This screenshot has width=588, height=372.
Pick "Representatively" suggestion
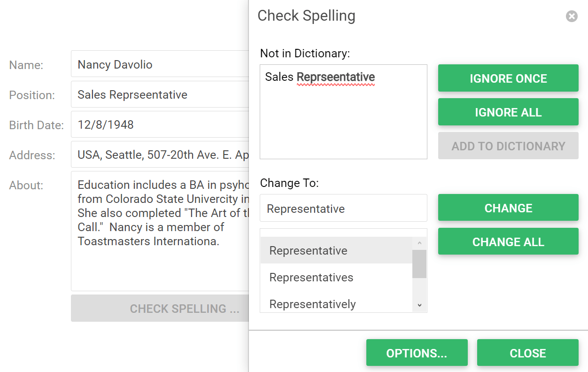pos(313,304)
